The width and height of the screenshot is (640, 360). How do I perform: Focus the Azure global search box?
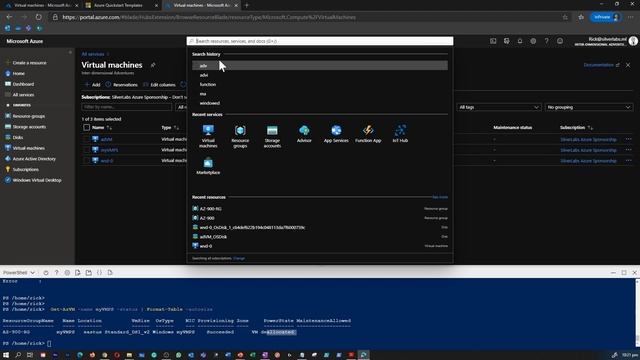point(320,41)
